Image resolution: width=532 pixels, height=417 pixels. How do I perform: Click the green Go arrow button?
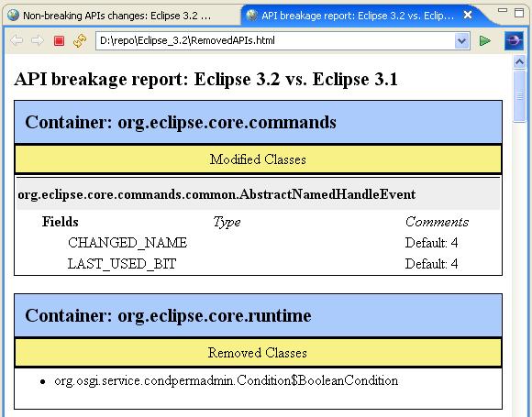[x=485, y=41]
